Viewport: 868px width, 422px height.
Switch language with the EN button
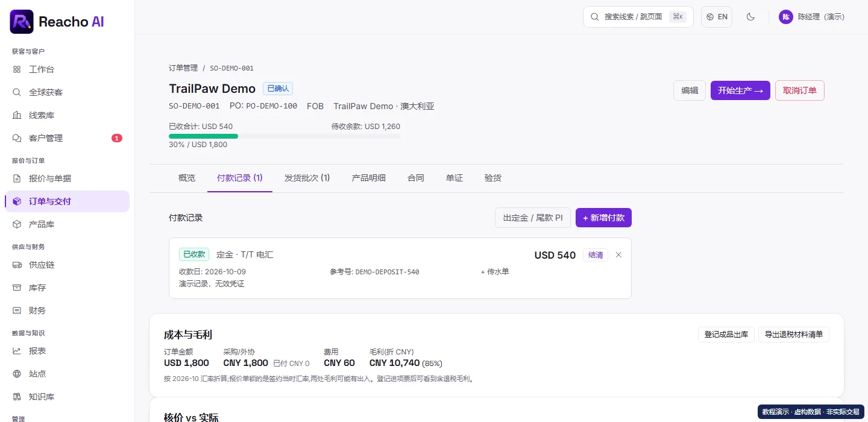[717, 17]
